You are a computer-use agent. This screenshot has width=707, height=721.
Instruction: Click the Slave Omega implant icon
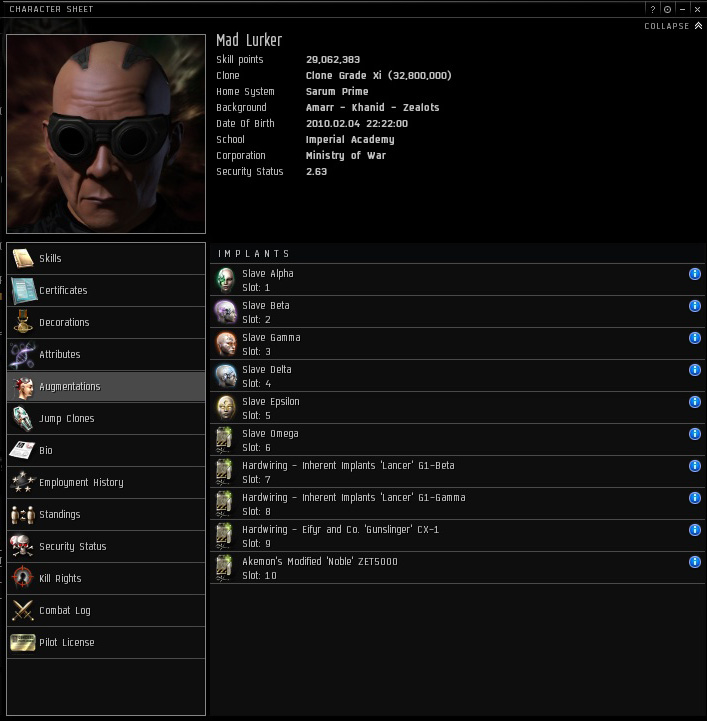tap(225, 440)
